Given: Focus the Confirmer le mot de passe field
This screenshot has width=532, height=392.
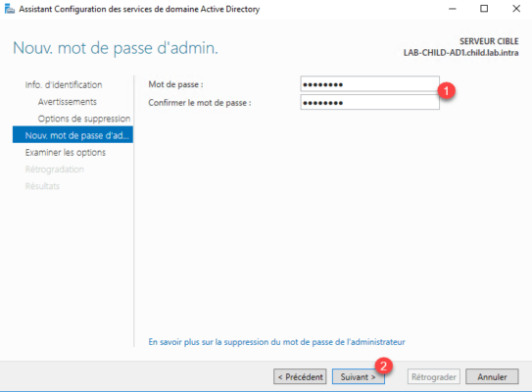Looking at the screenshot, I should (x=369, y=102).
